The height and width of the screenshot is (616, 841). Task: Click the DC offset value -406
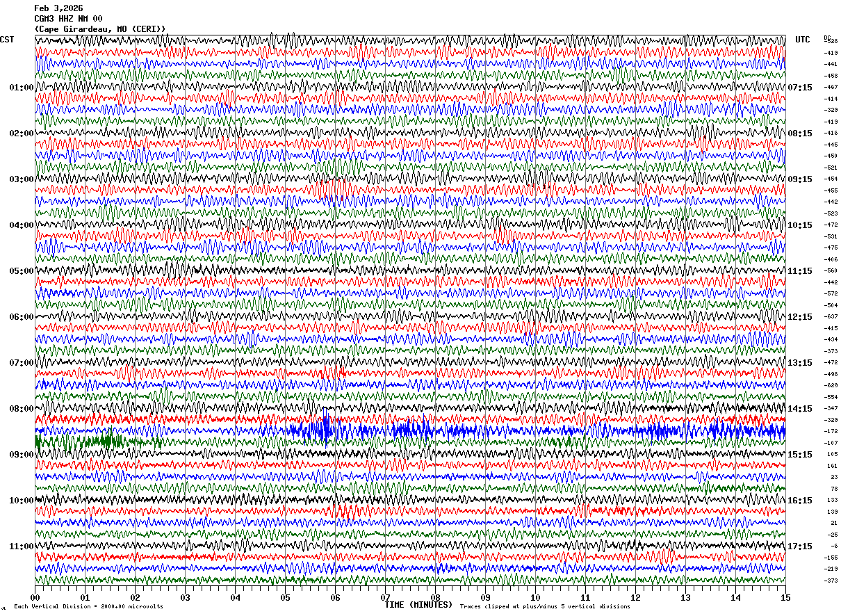coord(831,259)
